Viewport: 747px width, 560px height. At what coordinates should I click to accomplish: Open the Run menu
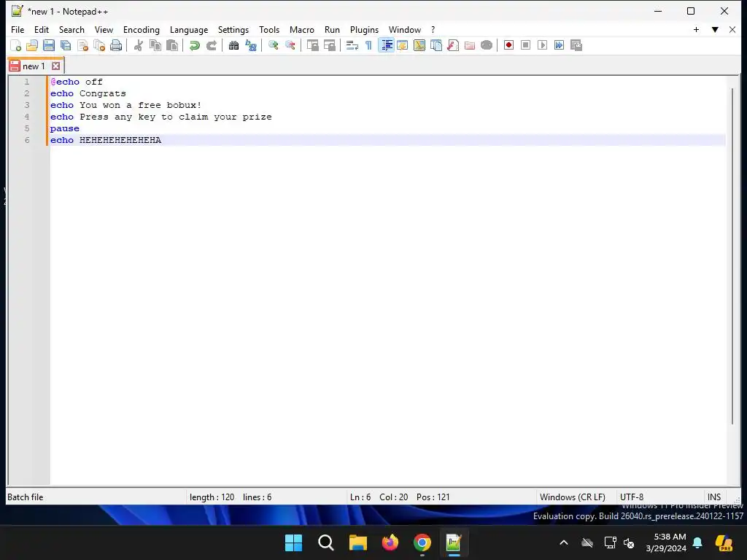click(332, 29)
